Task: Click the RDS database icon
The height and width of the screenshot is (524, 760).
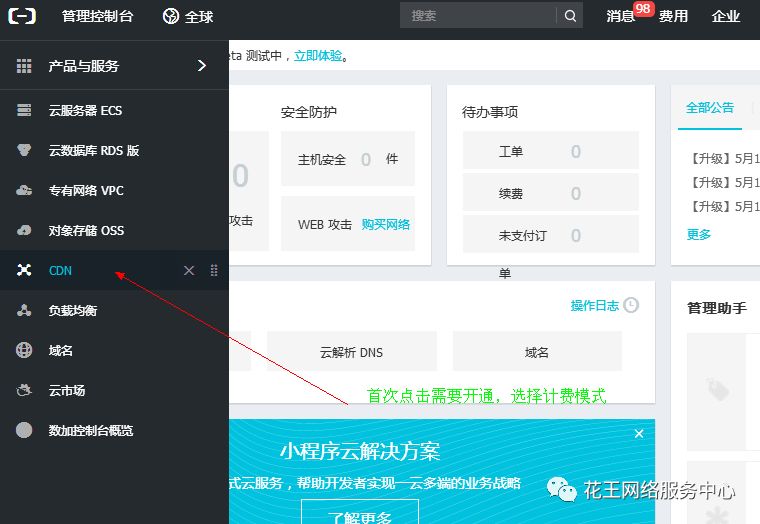Action: coord(24,150)
